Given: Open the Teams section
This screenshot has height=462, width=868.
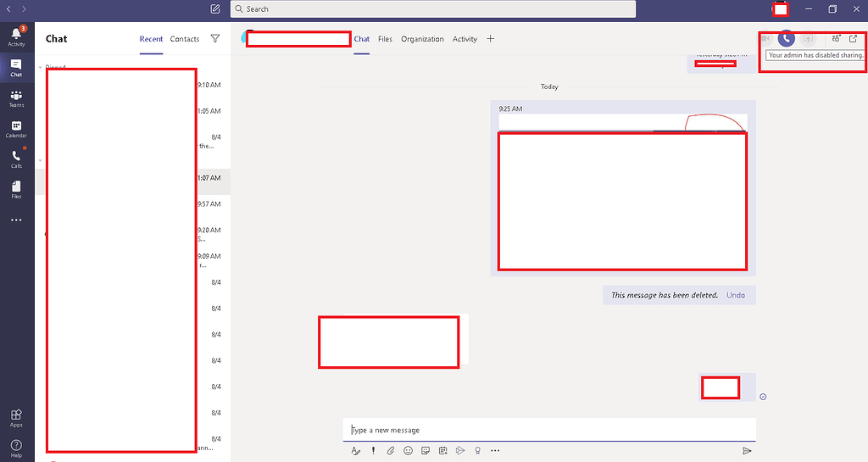Looking at the screenshot, I should [17, 98].
